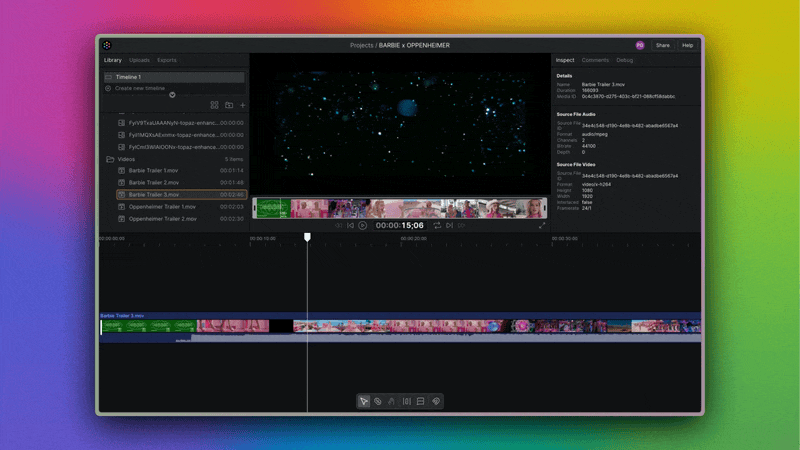Jump to the previous clip start
800x450 pixels.
pos(351,226)
